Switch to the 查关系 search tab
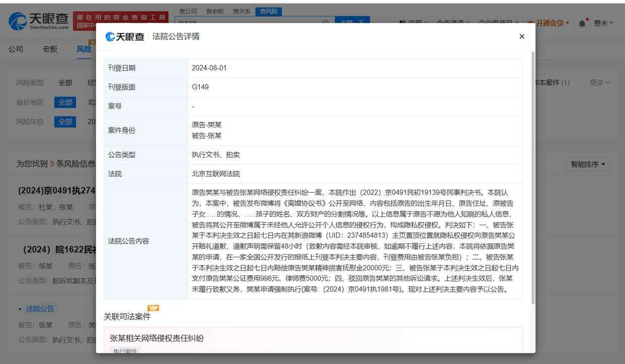Viewport: 625px width, 364px height. pos(242,11)
